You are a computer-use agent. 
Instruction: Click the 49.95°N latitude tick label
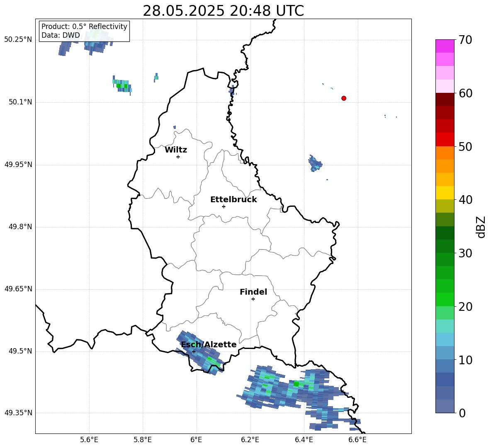(18, 165)
